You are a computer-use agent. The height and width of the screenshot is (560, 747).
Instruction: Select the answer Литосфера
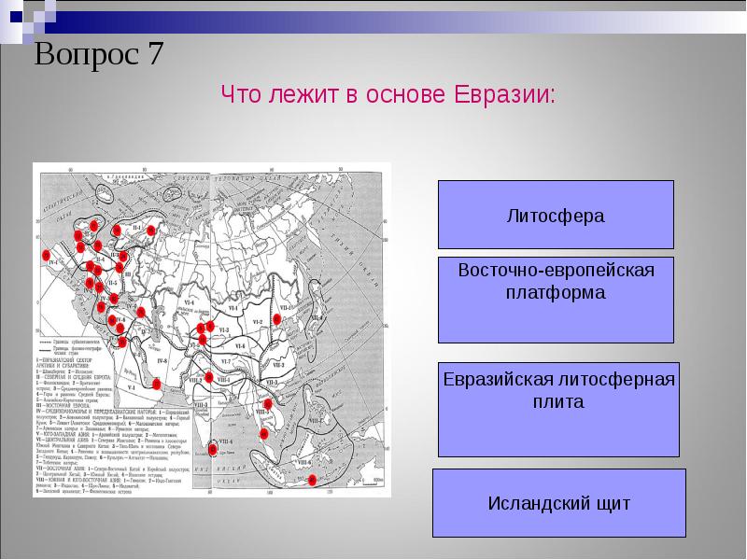click(555, 217)
